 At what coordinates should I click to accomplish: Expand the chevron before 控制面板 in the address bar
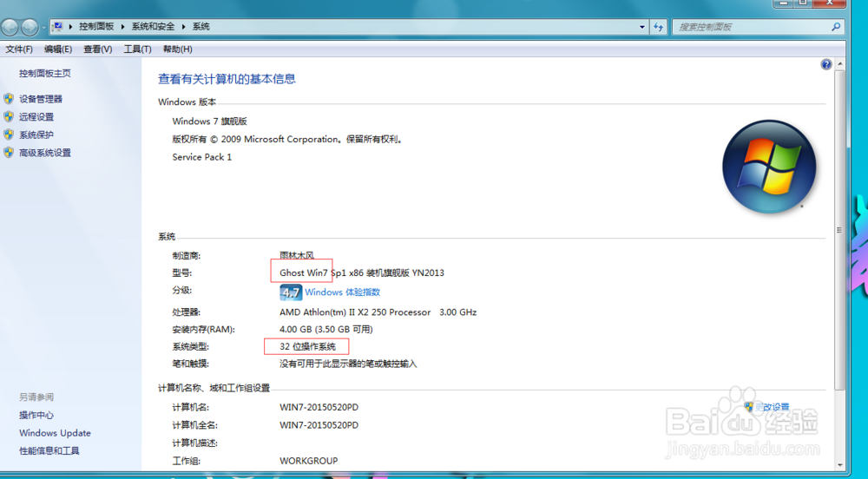[70, 27]
